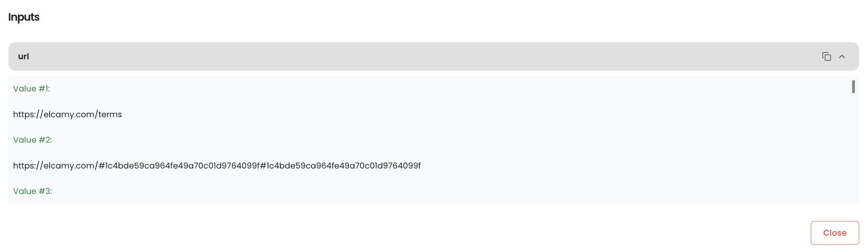Click the "https://" prefix of the Value #1 URL

tap(28, 114)
